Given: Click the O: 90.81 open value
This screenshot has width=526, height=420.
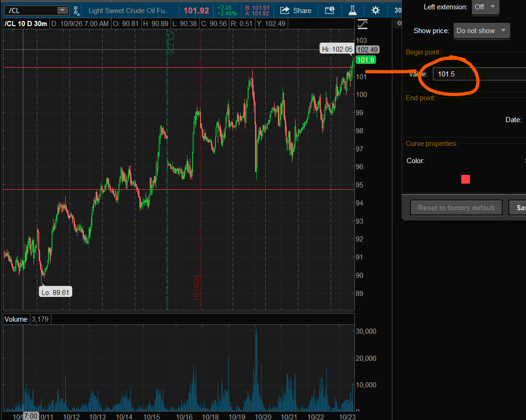Looking at the screenshot, I should pyautogui.click(x=126, y=24).
